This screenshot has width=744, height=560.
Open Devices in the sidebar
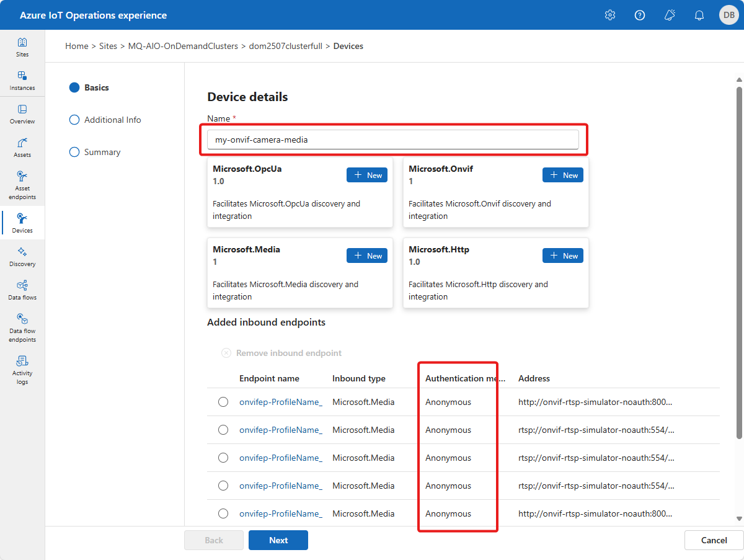pyautogui.click(x=22, y=223)
